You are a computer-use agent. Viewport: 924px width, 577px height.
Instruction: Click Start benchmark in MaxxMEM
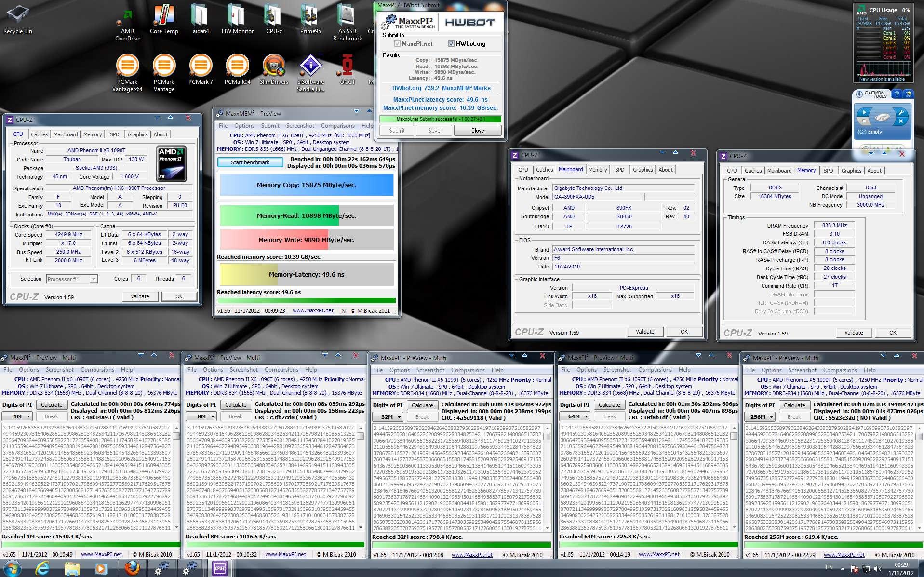point(250,162)
